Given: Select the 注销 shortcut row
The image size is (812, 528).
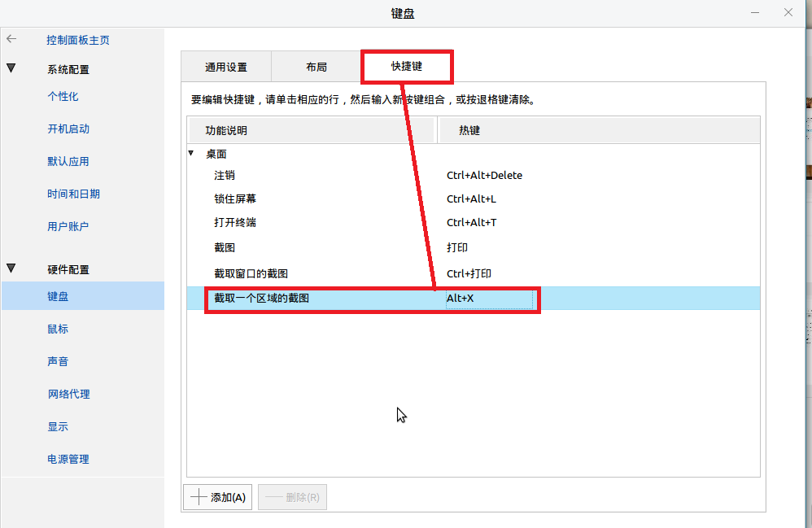Looking at the screenshot, I should pos(474,176).
